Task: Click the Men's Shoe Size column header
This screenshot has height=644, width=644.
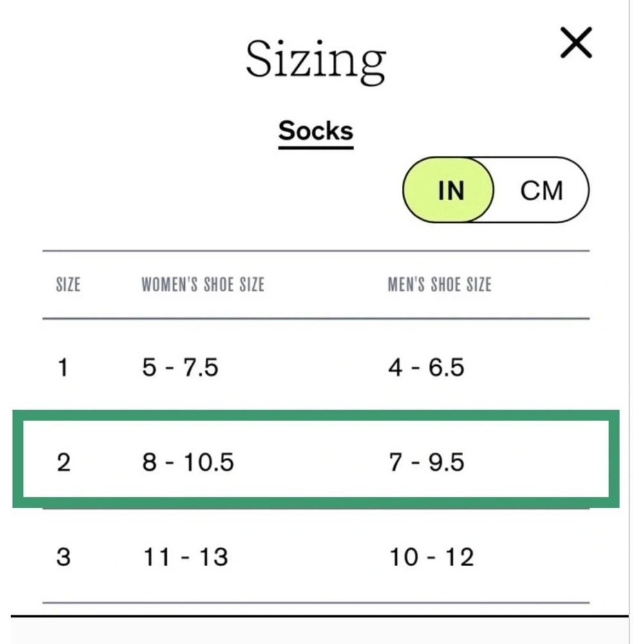Action: (439, 285)
